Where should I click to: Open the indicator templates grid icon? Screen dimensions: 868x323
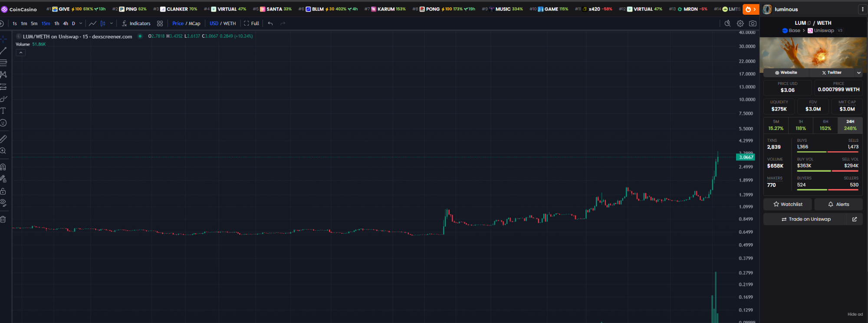point(160,23)
